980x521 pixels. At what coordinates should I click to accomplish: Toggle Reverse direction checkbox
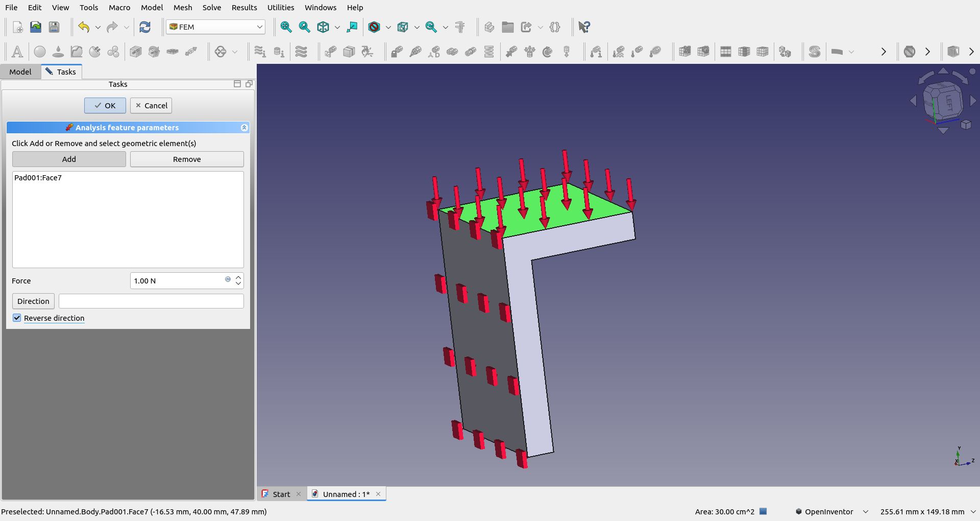click(17, 318)
